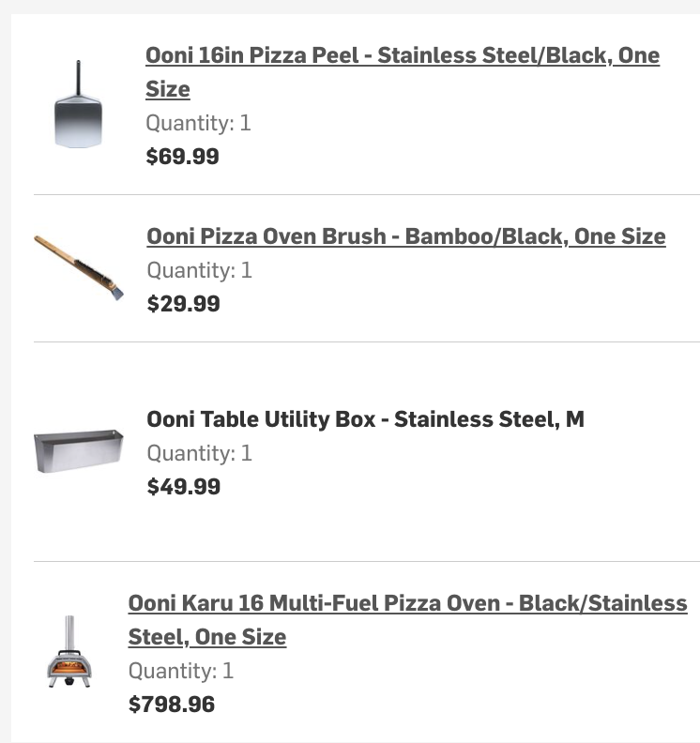Click the $798.96 price
Image resolution: width=700 pixels, height=743 pixels.
[171, 705]
